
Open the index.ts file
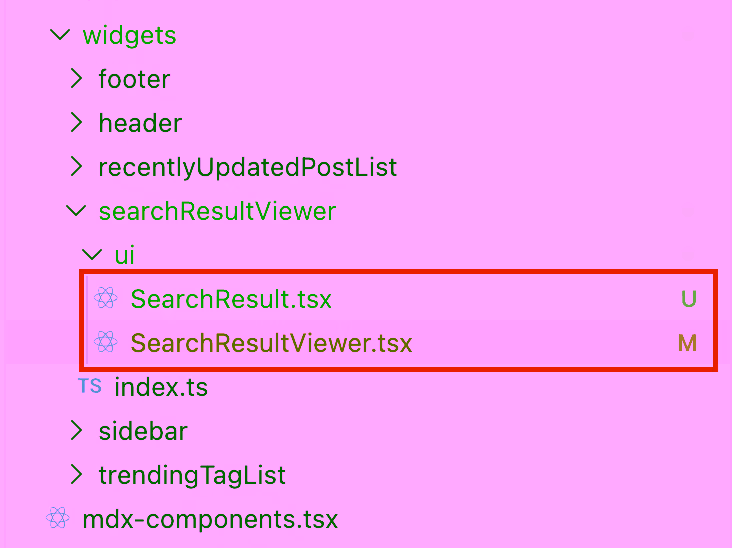pyautogui.click(x=161, y=387)
